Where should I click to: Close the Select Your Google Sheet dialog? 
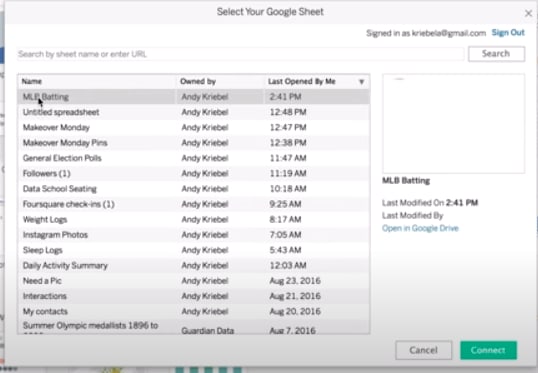[528, 13]
